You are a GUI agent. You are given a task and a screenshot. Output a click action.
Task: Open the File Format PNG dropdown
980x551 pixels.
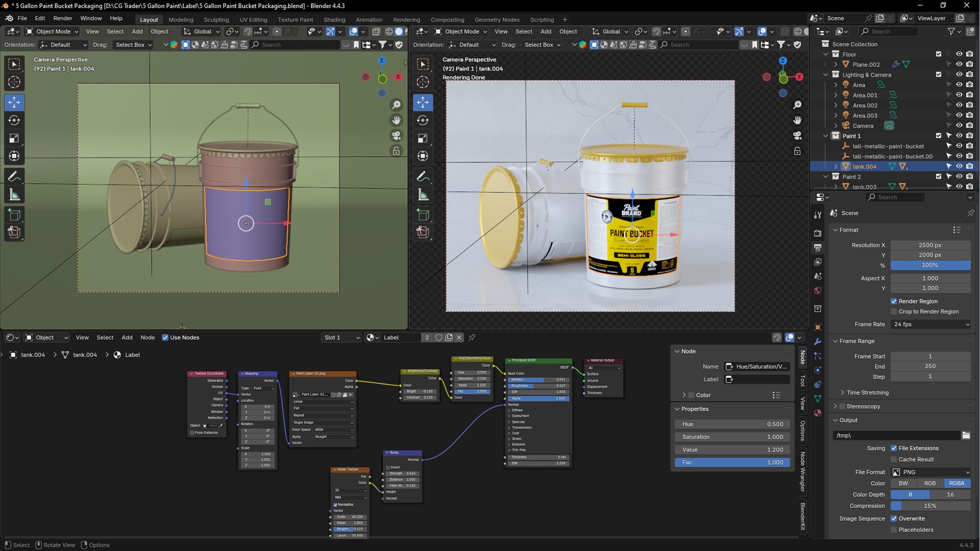click(930, 472)
